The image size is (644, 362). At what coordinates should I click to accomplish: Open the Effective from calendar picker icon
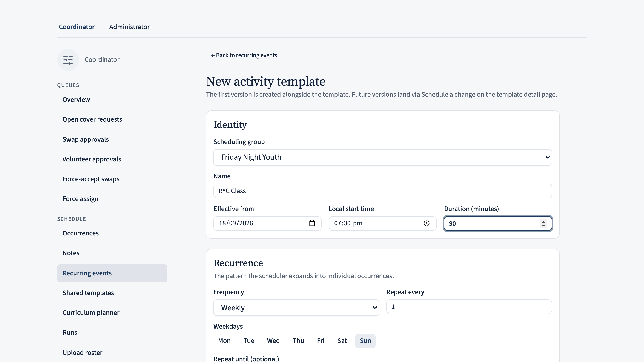click(312, 223)
